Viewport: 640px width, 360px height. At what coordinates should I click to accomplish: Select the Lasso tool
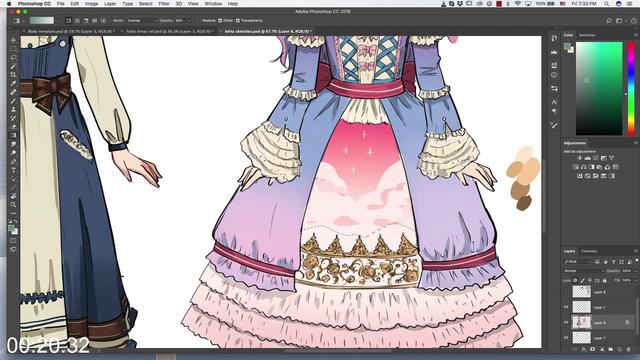(x=13, y=58)
